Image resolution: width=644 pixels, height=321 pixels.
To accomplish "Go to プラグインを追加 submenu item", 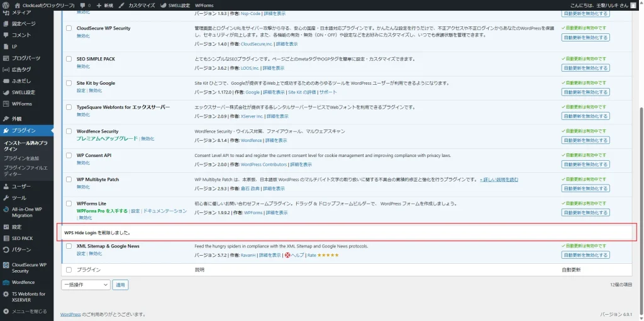I will (x=21, y=158).
